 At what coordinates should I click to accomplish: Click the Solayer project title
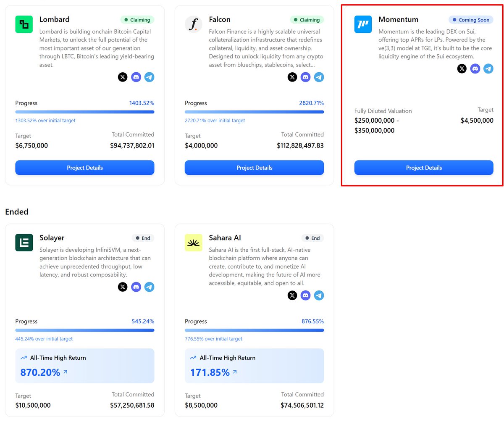[x=52, y=238]
